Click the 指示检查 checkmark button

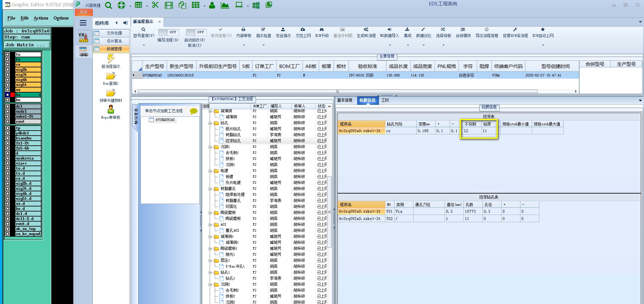(264, 33)
